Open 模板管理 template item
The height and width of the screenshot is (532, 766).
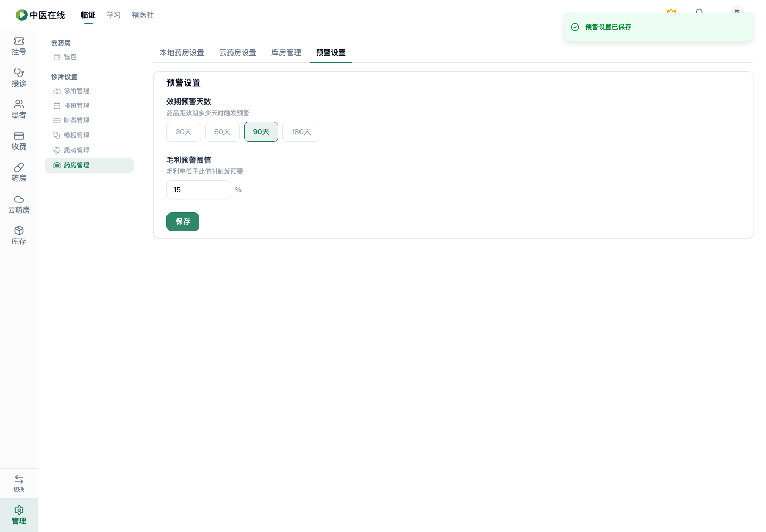click(89, 136)
